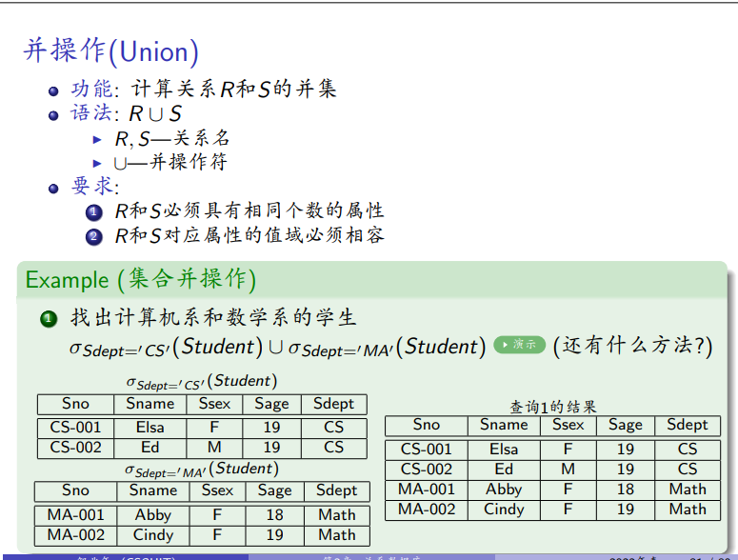Click the slide title 并操作(Union)

(x=111, y=50)
